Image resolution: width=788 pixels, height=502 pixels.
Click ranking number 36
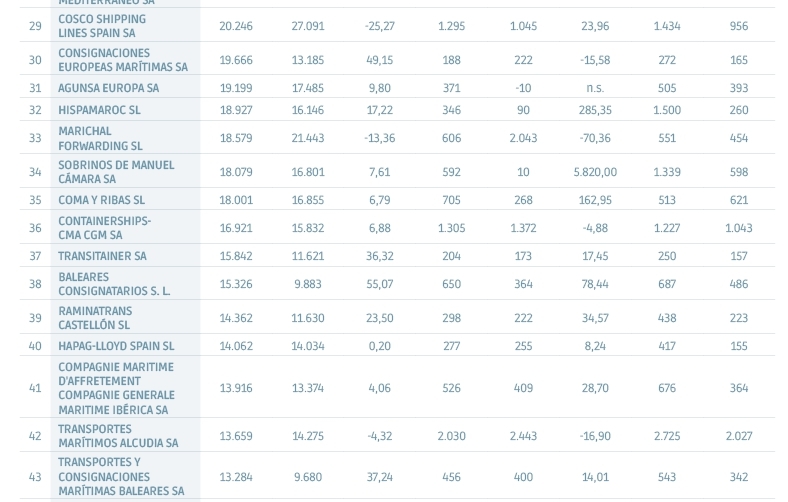coord(35,228)
